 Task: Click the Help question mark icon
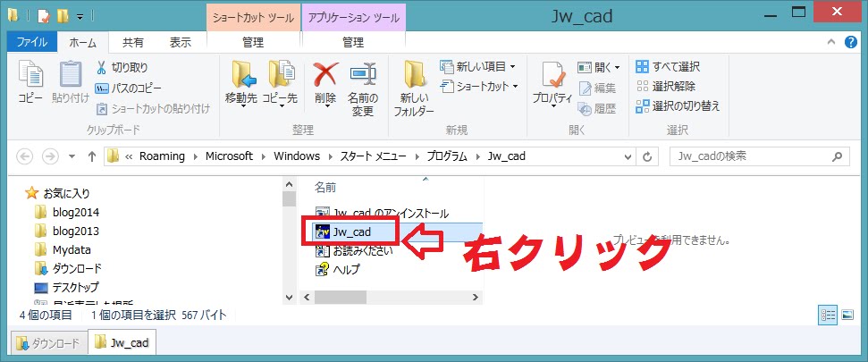pos(851,42)
